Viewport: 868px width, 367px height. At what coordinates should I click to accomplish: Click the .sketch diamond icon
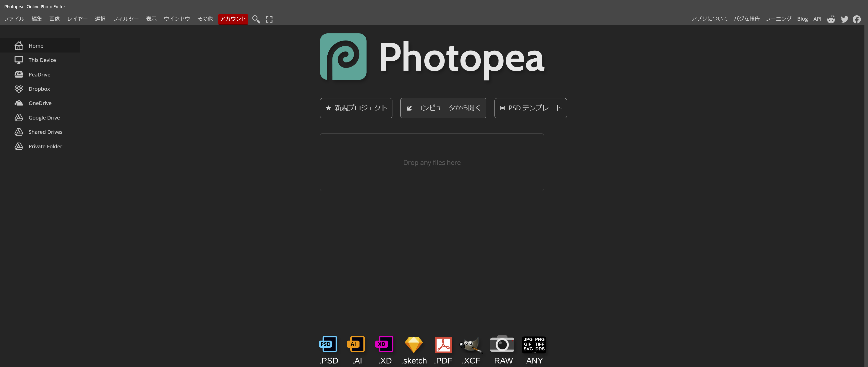tap(413, 344)
